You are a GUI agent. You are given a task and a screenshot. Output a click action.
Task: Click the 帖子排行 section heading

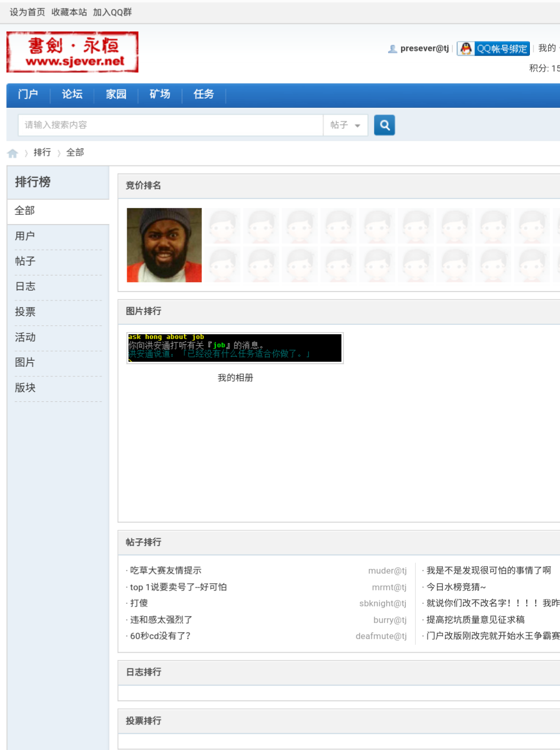(143, 542)
